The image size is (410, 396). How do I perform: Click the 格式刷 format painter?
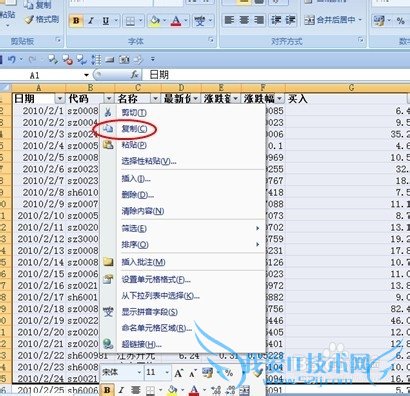pyautogui.click(x=42, y=19)
